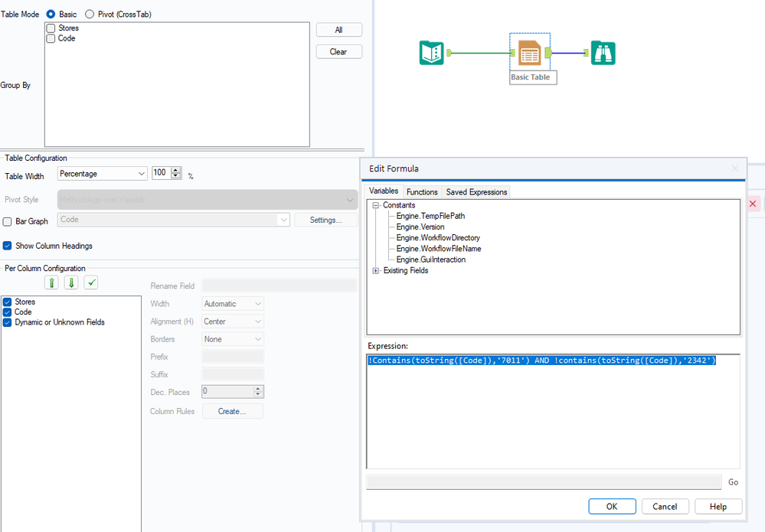
Task: Open the disabled Pivot Style dropdown
Action: tap(208, 200)
